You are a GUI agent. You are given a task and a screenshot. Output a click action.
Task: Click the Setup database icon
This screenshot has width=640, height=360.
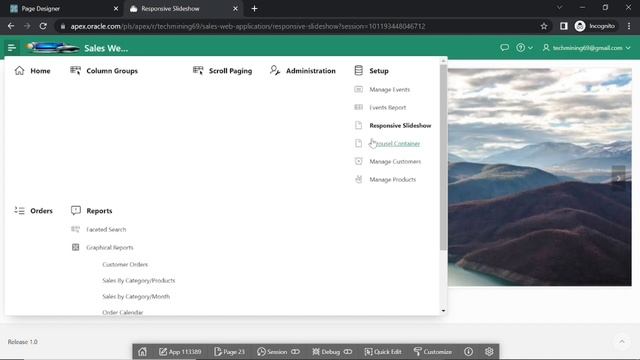coord(358,71)
